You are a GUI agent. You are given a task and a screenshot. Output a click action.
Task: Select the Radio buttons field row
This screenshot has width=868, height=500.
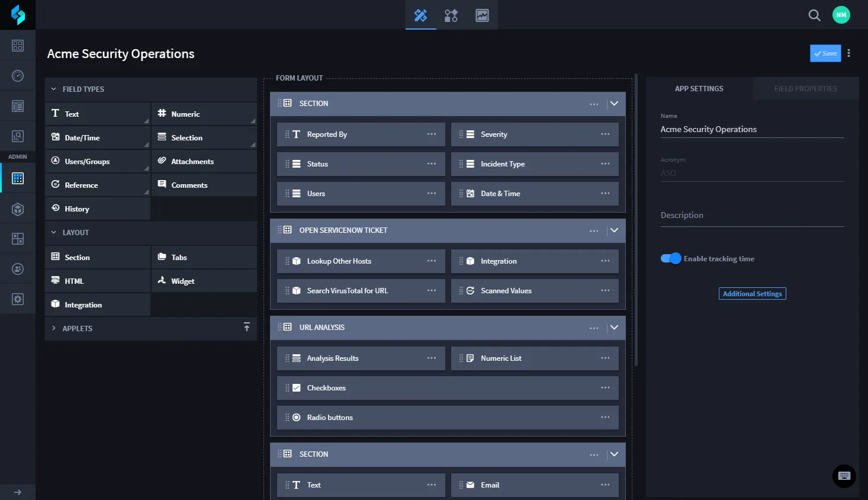pos(448,418)
